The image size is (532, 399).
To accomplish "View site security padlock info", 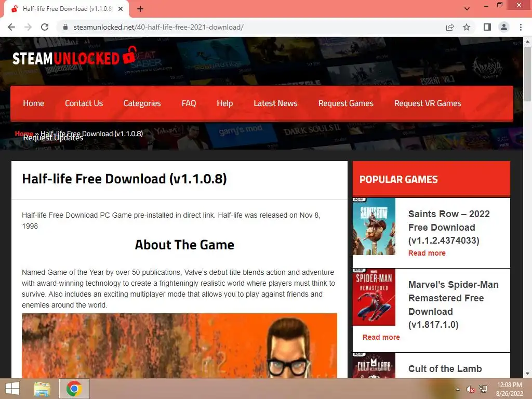I will (65, 27).
